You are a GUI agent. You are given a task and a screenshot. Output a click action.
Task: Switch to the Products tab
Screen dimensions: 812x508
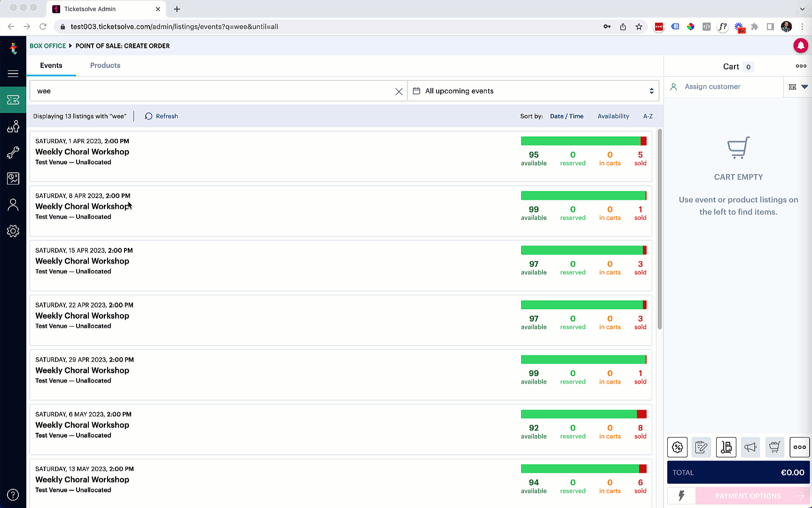point(105,65)
